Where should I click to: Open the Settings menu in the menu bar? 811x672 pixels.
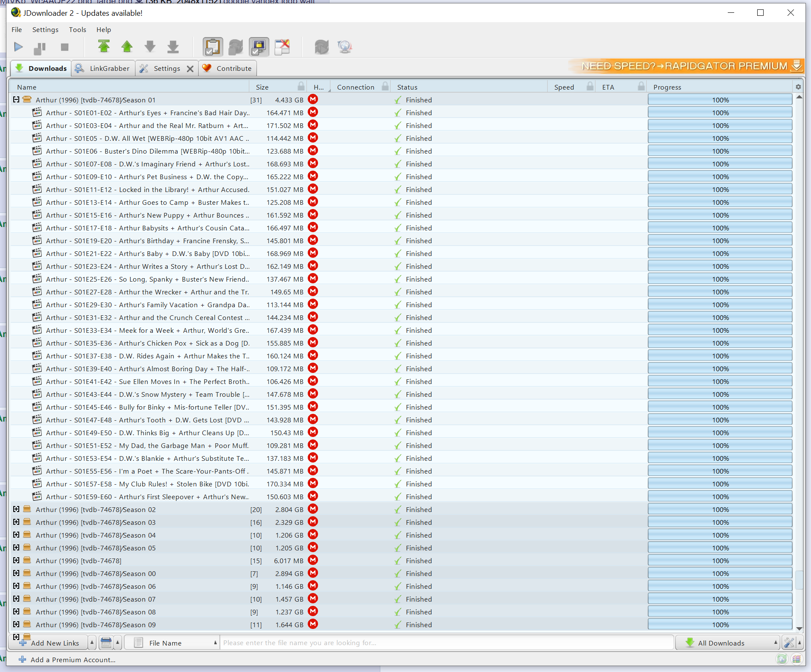point(45,29)
